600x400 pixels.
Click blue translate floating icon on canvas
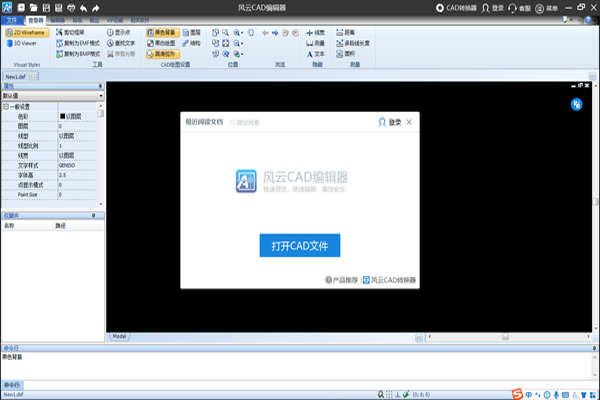(x=576, y=104)
